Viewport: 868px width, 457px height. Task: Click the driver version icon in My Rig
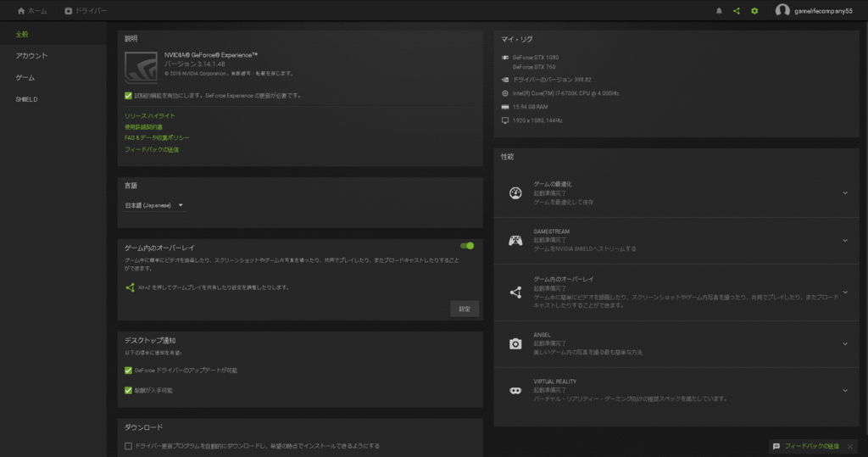click(x=505, y=79)
